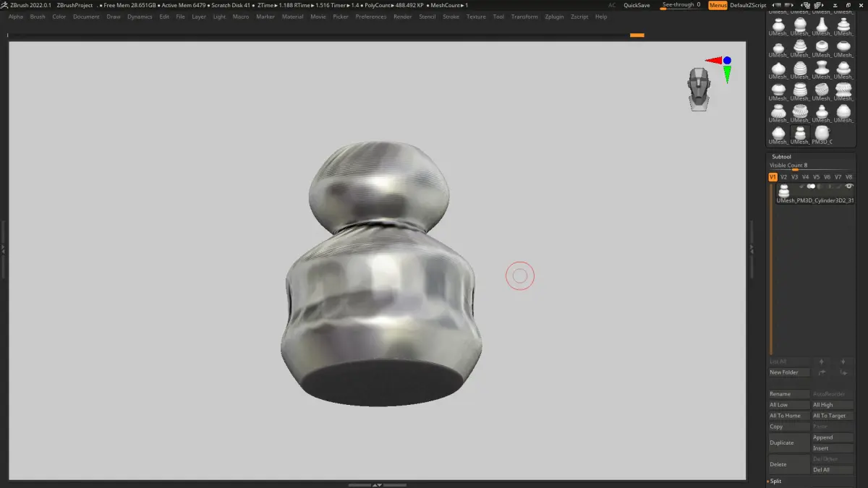Click the ZBrush logo icon in title bar
The image size is (868, 488).
(x=4, y=5)
